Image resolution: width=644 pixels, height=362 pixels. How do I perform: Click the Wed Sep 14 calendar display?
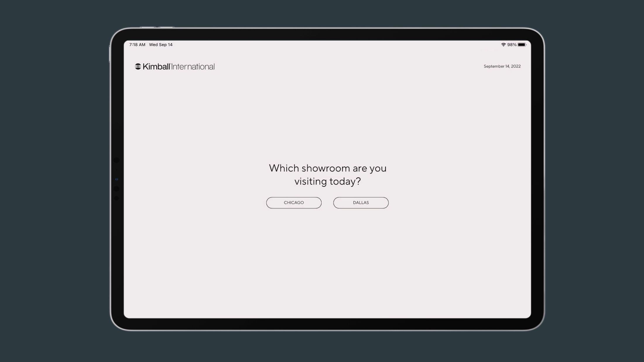161,44
